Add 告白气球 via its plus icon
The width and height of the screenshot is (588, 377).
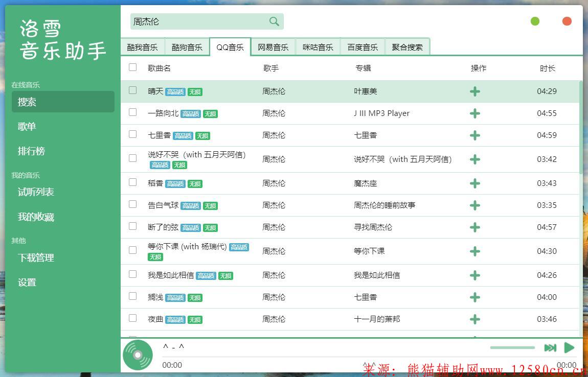point(475,205)
